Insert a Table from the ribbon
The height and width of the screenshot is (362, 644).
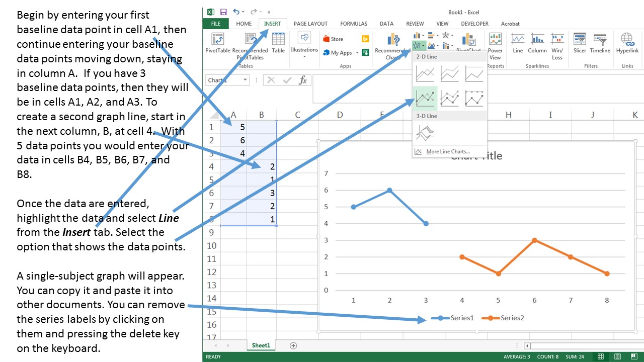(278, 43)
